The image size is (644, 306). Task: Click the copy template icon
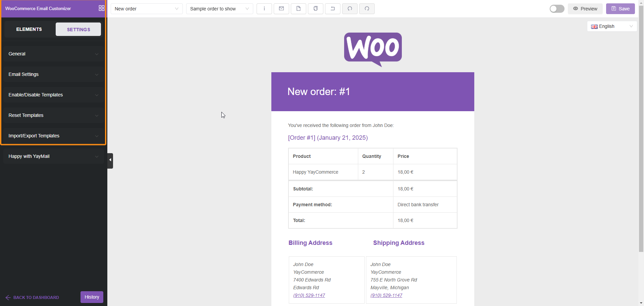click(x=316, y=9)
